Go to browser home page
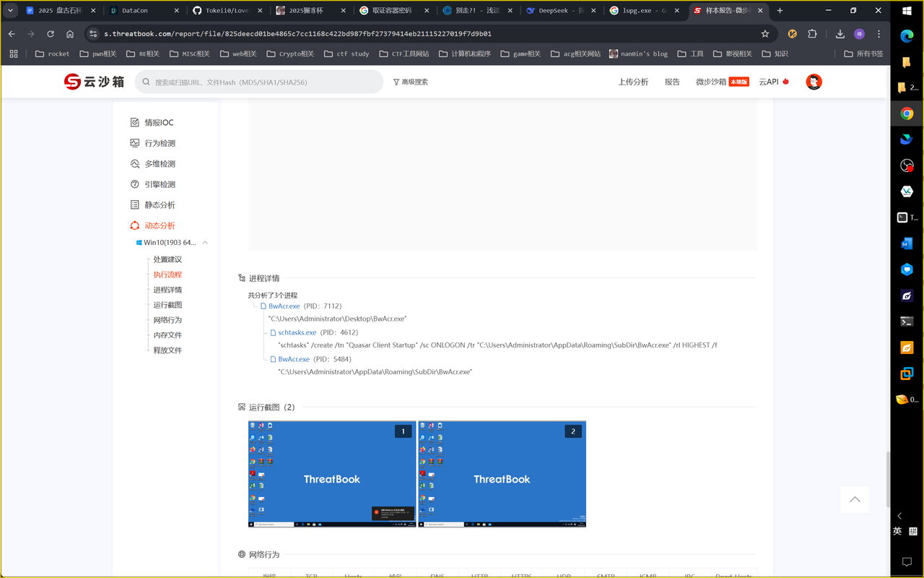The height and width of the screenshot is (578, 924). click(70, 34)
